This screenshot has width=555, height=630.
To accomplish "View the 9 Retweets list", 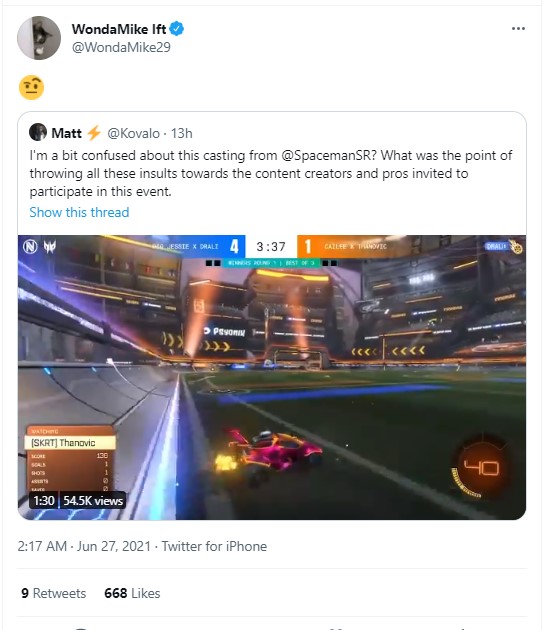I will (x=53, y=593).
